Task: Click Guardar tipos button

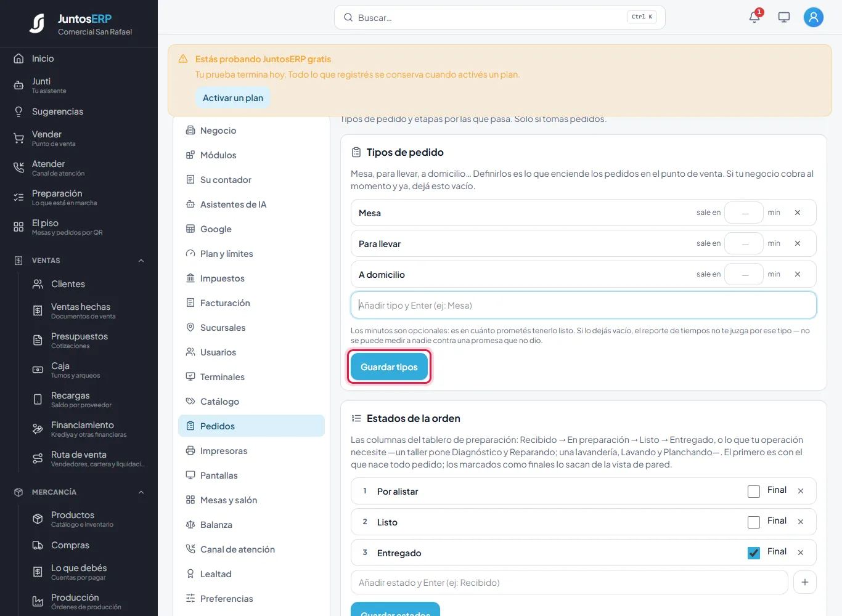Action: click(x=389, y=367)
